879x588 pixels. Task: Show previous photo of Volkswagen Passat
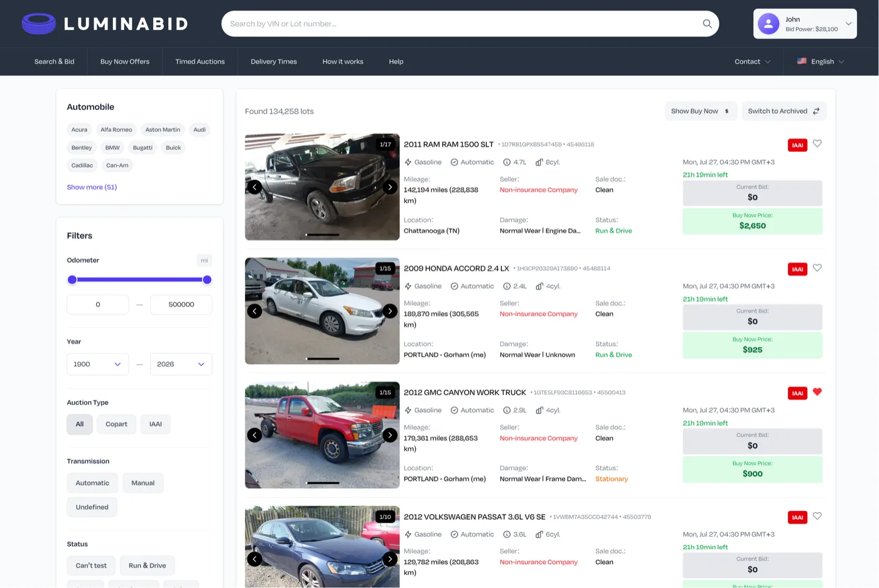254,559
